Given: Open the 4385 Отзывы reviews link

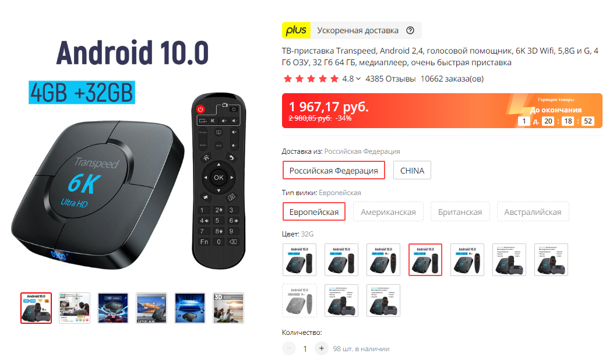Looking at the screenshot, I should 390,79.
